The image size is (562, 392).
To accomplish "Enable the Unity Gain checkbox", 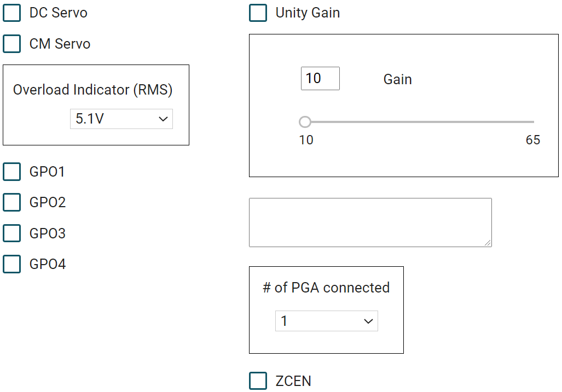I will tap(258, 13).
